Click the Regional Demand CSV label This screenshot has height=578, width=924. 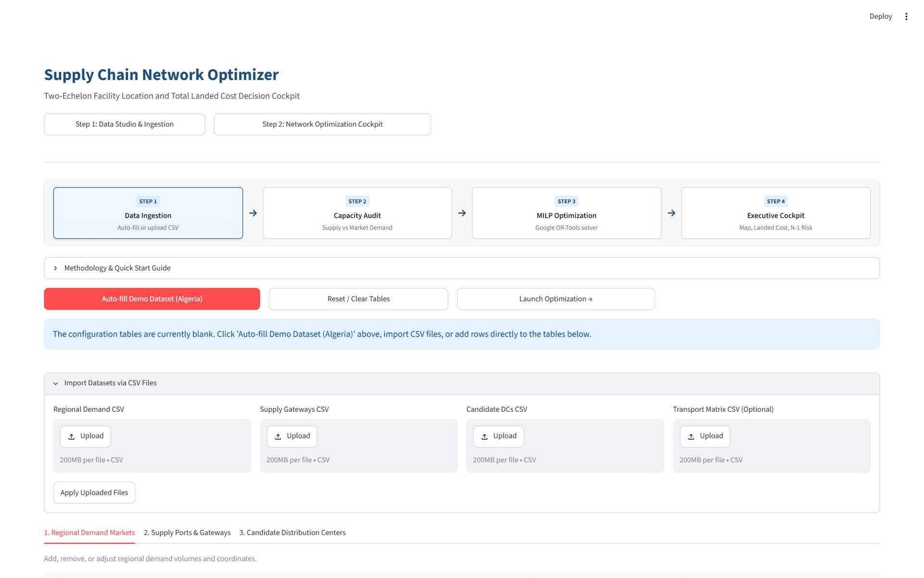click(89, 409)
